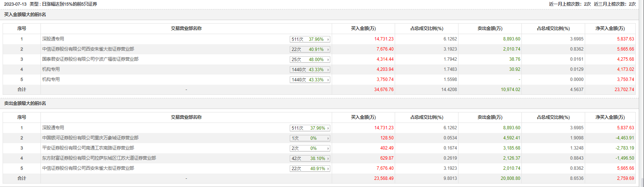This screenshot has width=644, height=187.
Task: Click 净买入金额(万) header in sell table
Action: (x=610, y=117)
